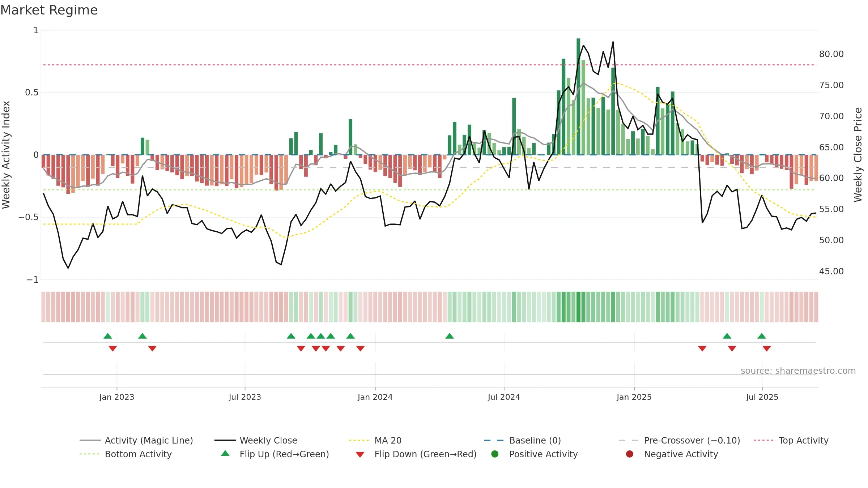The image size is (868, 488).
Task: Select the first green flip-up marker before Jan 2023
Action: point(108,336)
